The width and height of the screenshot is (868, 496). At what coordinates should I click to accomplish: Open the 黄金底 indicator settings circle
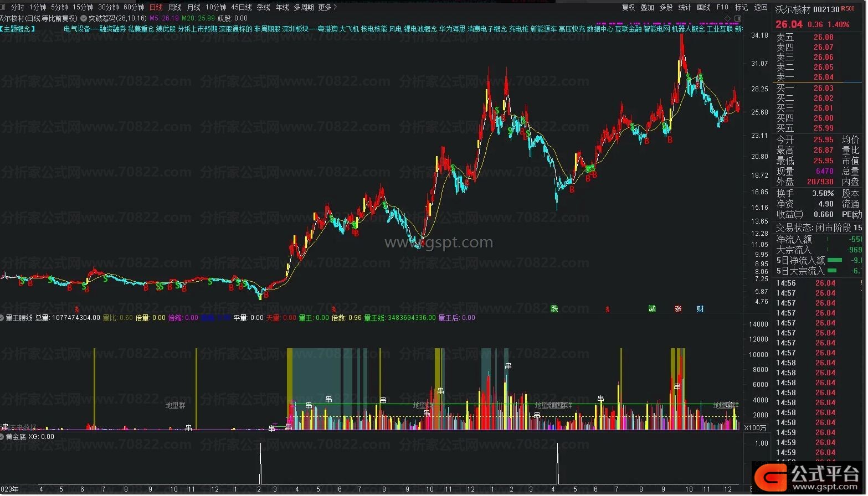2,437
